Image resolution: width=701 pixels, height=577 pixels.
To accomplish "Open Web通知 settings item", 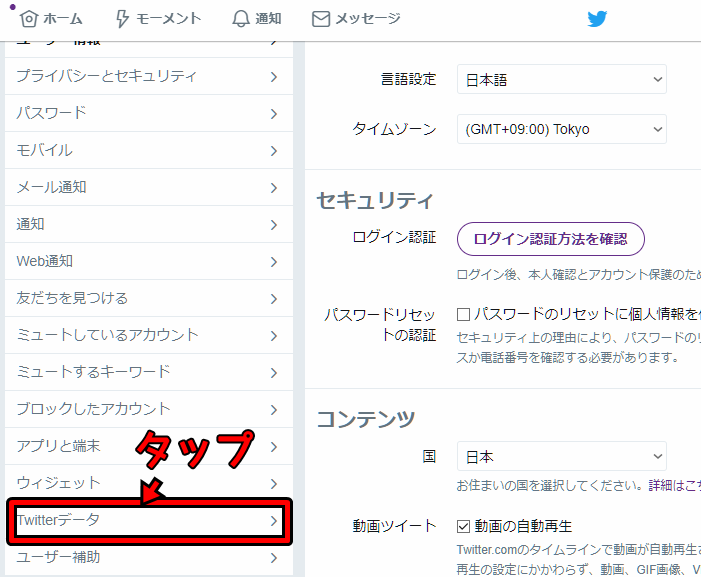I will point(149,261).
